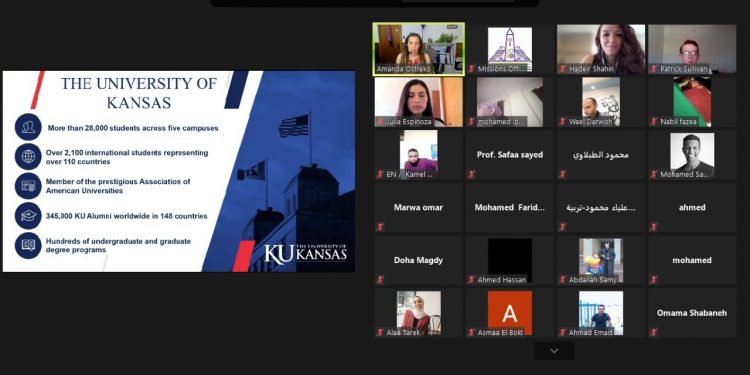Click muted mic icon in محمود الطبلاوى tile
Image resolution: width=750 pixels, height=375 pixels.
coord(563,174)
